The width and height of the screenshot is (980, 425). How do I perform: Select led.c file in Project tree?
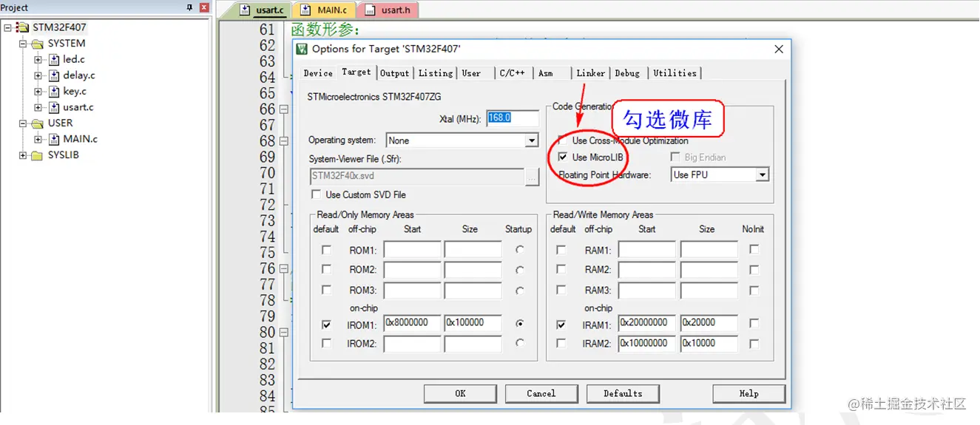coord(74,59)
